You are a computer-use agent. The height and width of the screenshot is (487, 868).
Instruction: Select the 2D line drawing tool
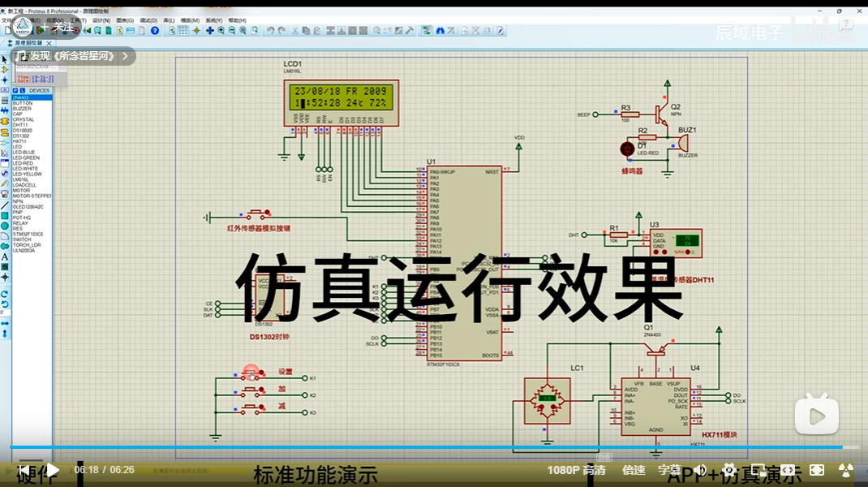point(4,205)
